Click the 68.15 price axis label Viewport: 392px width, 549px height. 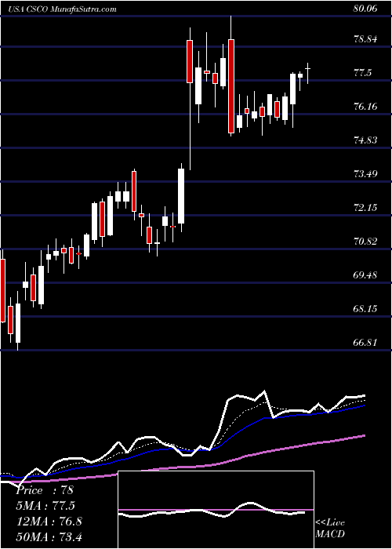click(x=365, y=309)
